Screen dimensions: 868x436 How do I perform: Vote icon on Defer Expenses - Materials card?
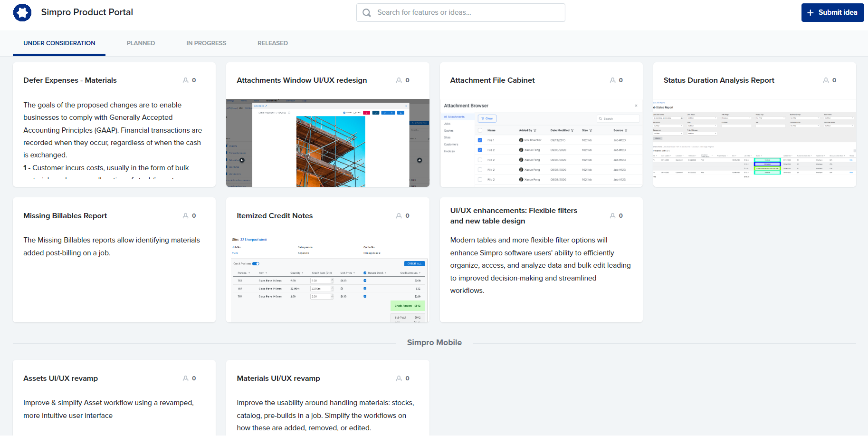[186, 80]
